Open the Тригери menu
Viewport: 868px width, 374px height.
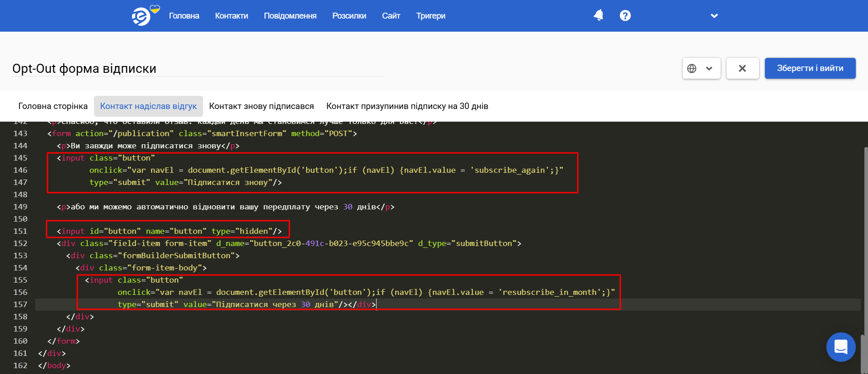click(431, 16)
